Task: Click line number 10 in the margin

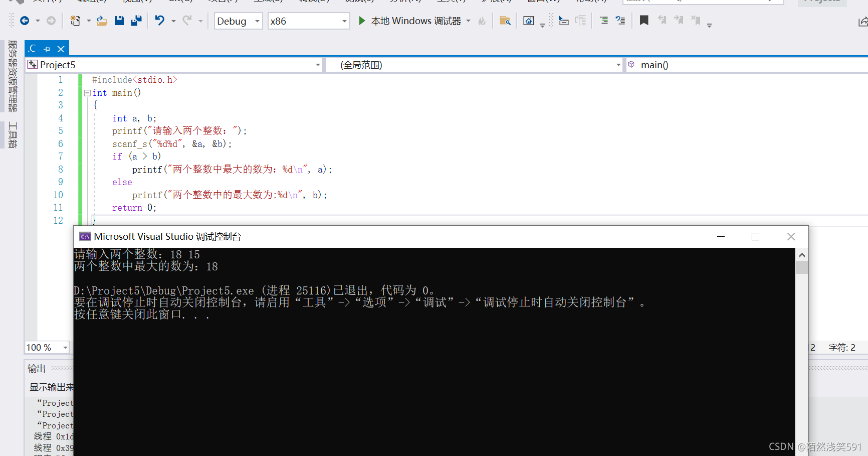Action: (x=58, y=195)
